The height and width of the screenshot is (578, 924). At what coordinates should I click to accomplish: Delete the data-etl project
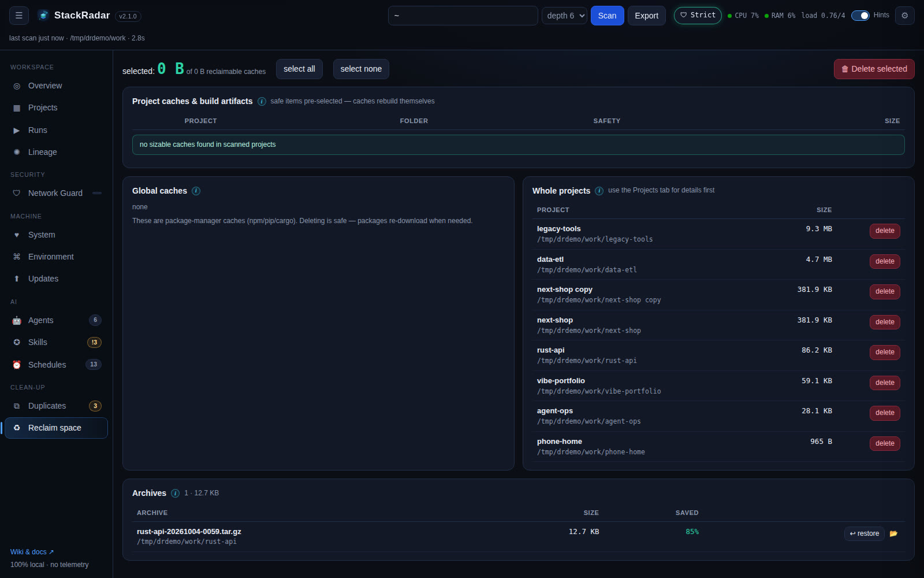pos(885,261)
